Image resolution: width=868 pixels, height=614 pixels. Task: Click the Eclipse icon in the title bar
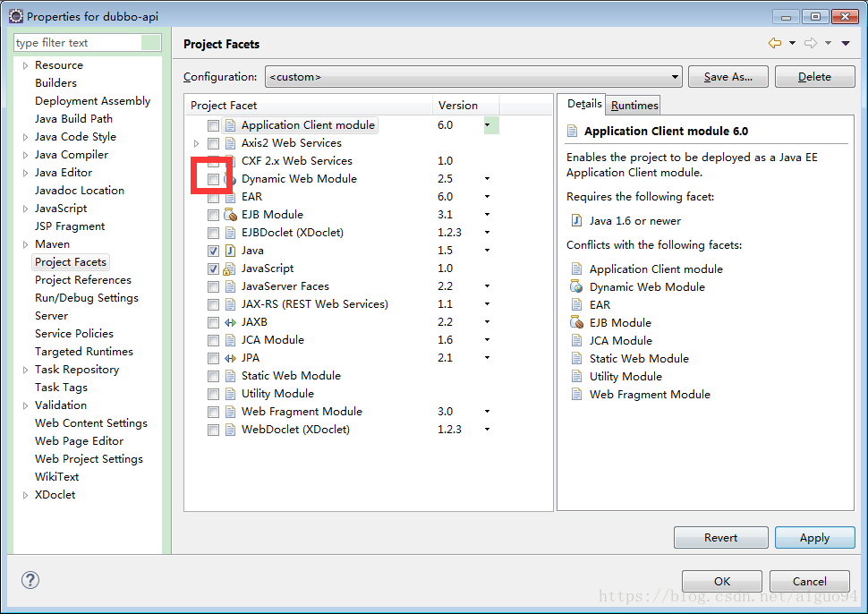coord(16,16)
